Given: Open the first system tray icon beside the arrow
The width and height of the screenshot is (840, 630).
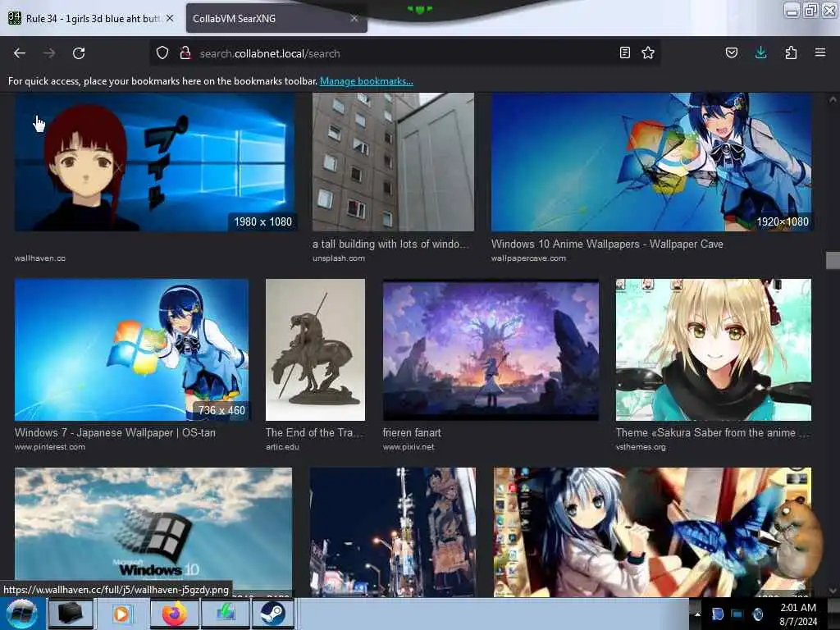Looking at the screenshot, I should click(718, 614).
